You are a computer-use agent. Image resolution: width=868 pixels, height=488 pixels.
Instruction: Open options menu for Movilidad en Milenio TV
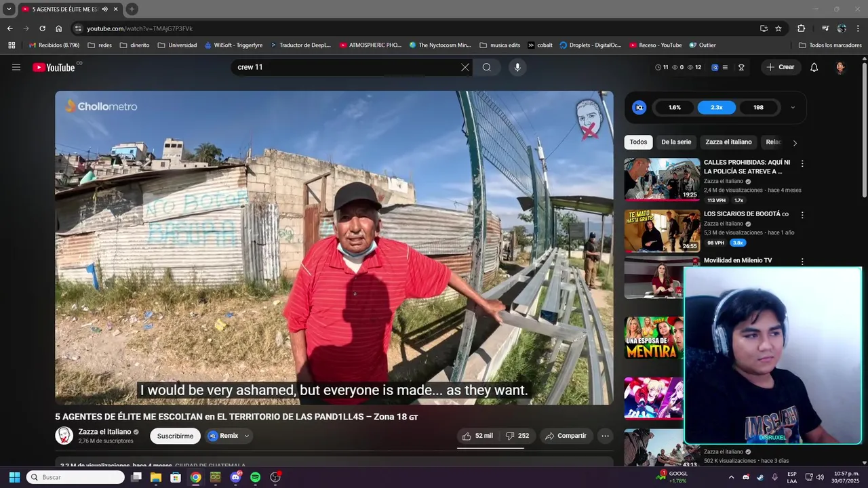point(802,261)
